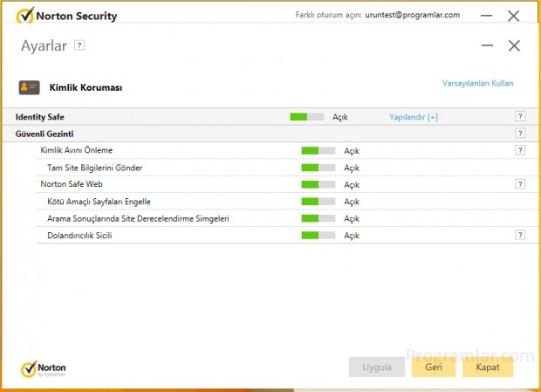Open help for Dolandırıcılık Sicili
Image resolution: width=541 pixels, height=392 pixels.
(x=520, y=235)
